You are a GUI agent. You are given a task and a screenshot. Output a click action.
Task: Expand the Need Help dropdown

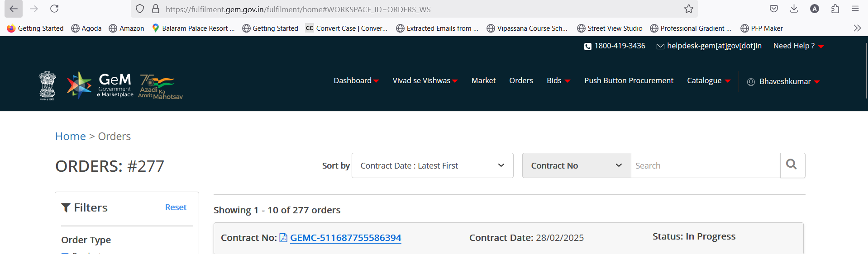[798, 46]
